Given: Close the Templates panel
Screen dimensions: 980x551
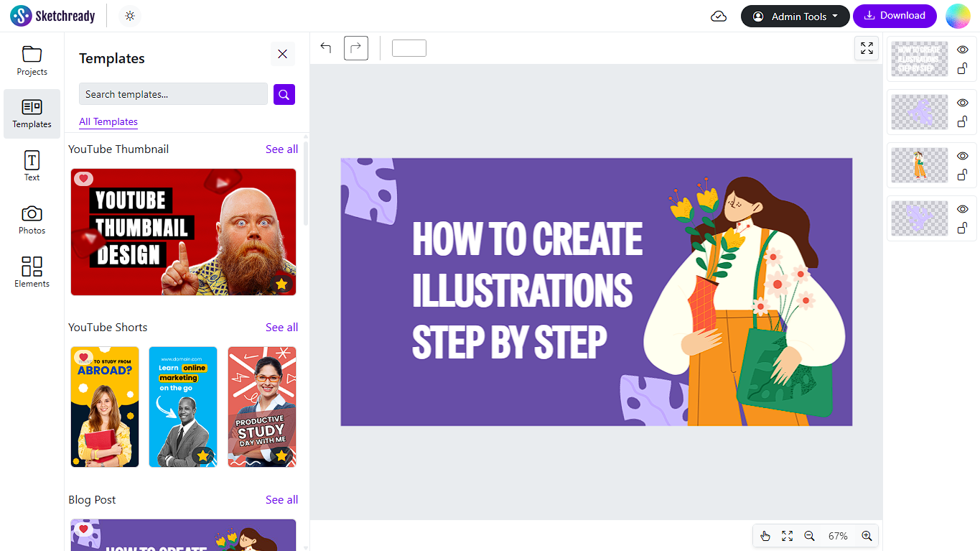Looking at the screenshot, I should [x=282, y=54].
